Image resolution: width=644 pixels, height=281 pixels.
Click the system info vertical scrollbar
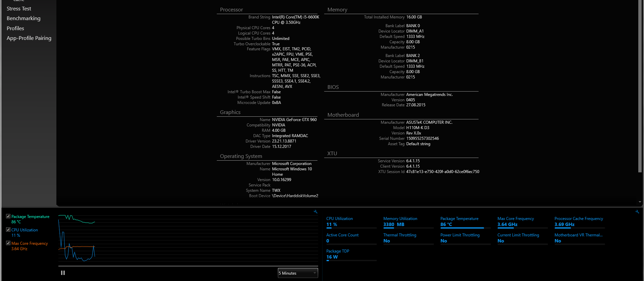tap(640, 86)
